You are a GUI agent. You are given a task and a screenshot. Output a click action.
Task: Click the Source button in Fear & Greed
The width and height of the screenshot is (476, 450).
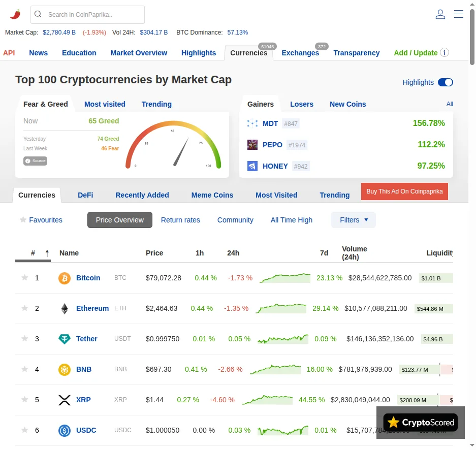[x=35, y=161]
